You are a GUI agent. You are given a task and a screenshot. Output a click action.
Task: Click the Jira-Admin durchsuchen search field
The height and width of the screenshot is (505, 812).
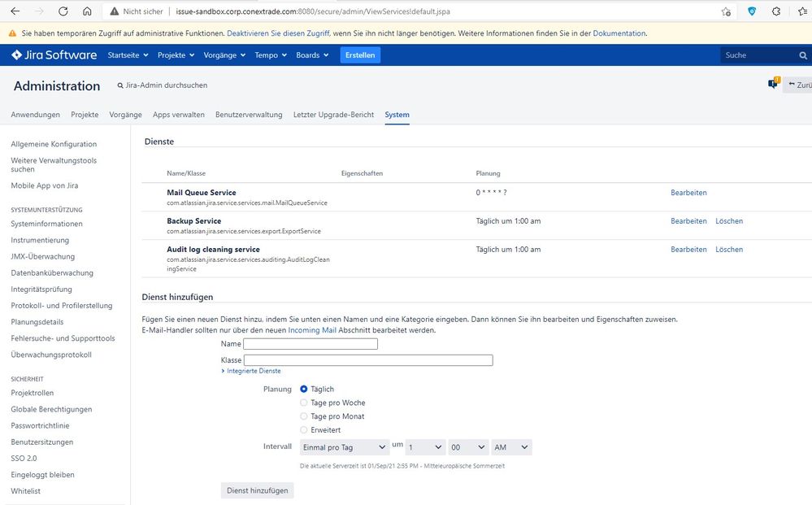point(162,85)
